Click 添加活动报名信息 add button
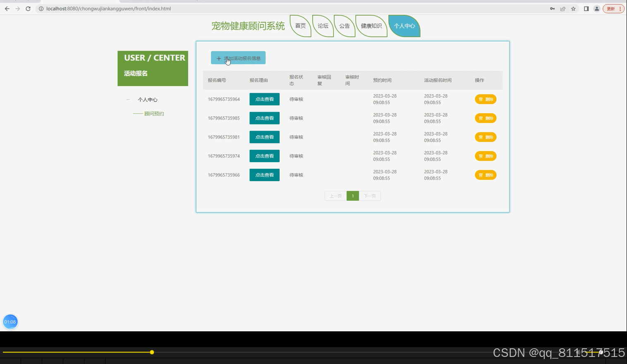The image size is (627, 364). (x=238, y=58)
